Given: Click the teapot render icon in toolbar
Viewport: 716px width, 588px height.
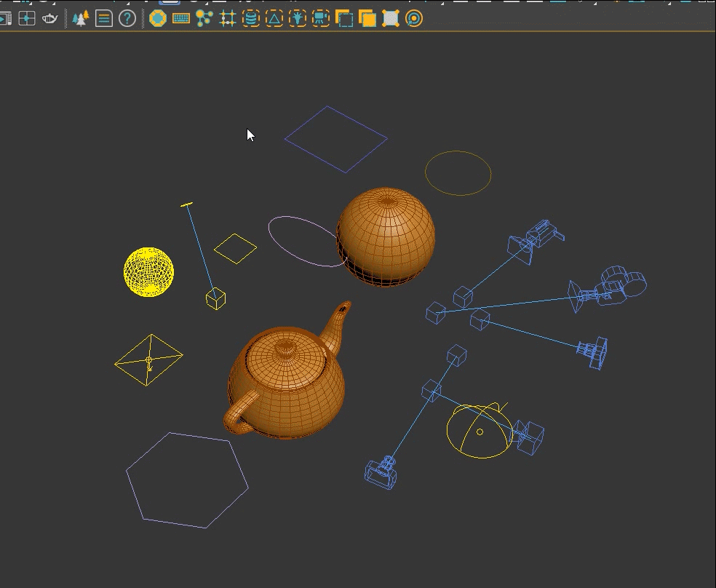Looking at the screenshot, I should (x=49, y=18).
